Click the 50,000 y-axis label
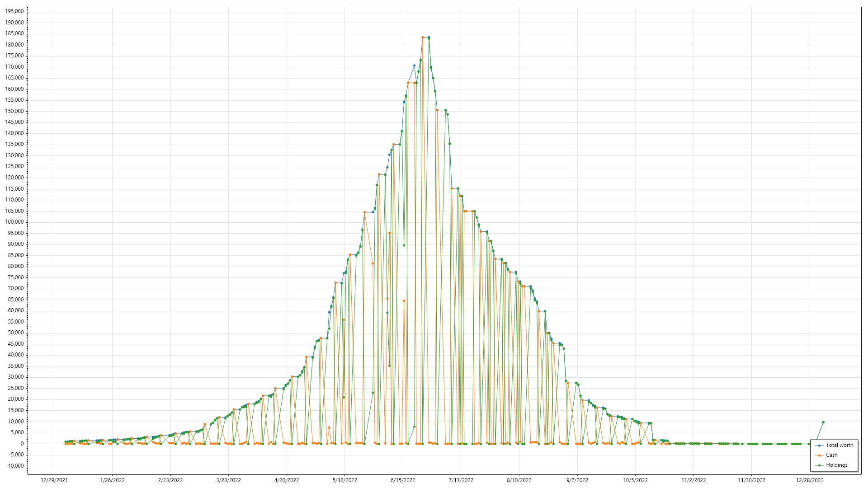The width and height of the screenshot is (868, 488). pyautogui.click(x=15, y=333)
